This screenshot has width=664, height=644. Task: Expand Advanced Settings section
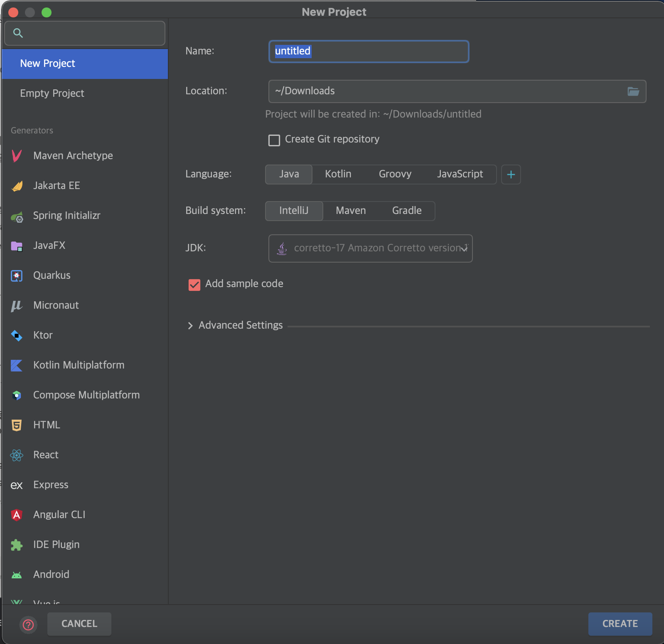pyautogui.click(x=190, y=326)
